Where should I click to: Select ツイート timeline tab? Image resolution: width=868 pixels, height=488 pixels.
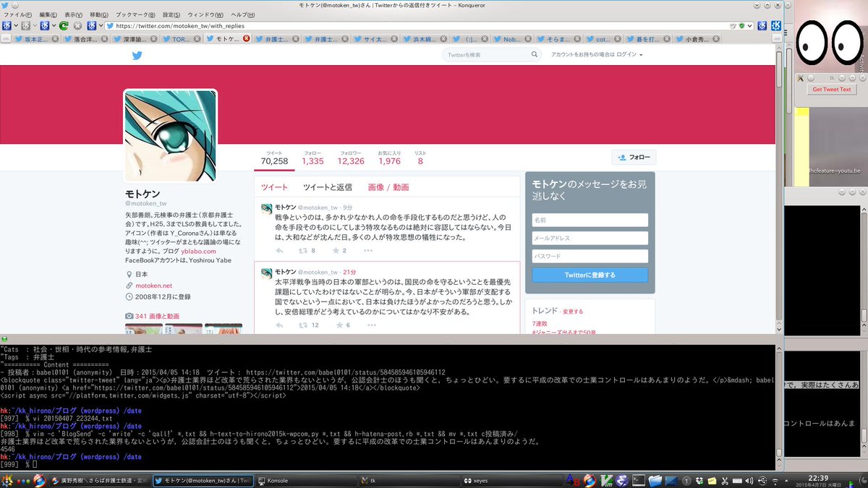tap(274, 187)
